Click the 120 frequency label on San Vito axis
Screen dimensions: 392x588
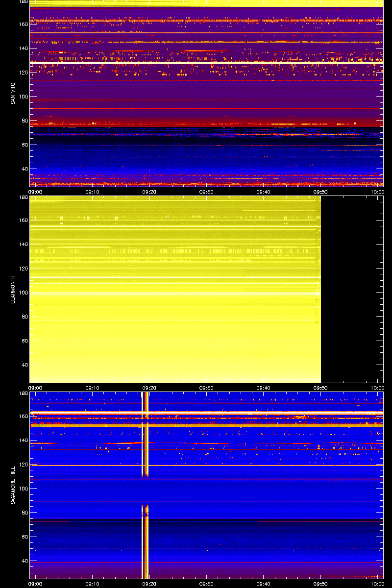[x=23, y=73]
